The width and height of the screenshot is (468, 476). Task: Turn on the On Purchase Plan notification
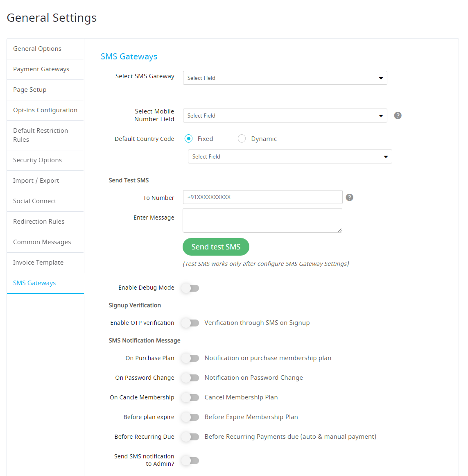pos(190,358)
